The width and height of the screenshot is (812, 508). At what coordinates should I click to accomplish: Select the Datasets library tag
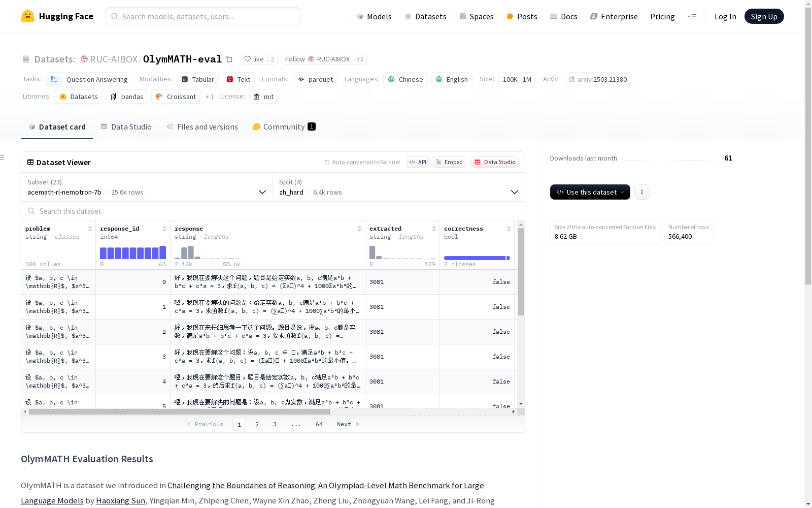[x=79, y=97]
